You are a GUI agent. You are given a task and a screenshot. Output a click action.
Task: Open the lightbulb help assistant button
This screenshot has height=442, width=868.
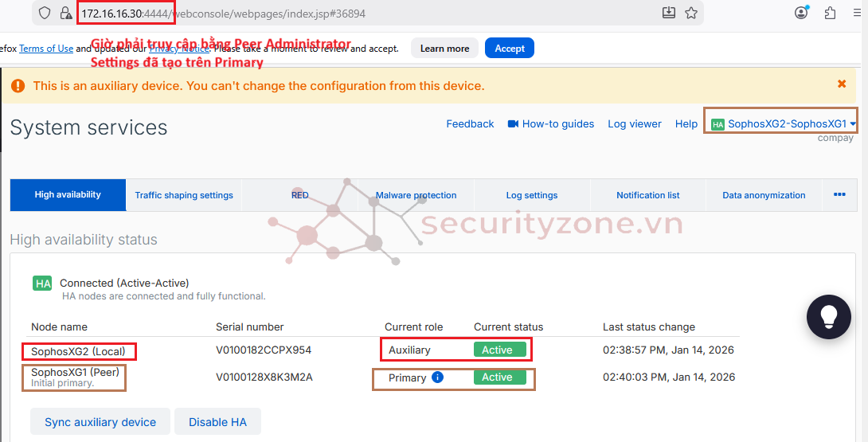[829, 317]
